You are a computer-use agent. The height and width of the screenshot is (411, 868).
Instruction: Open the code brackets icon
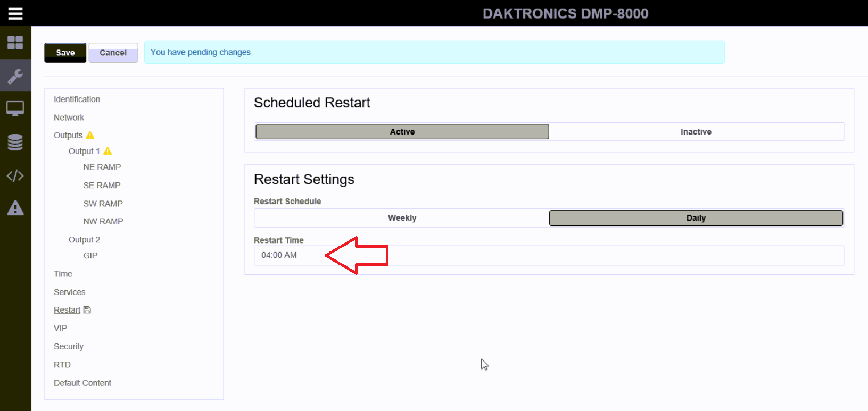click(15, 175)
